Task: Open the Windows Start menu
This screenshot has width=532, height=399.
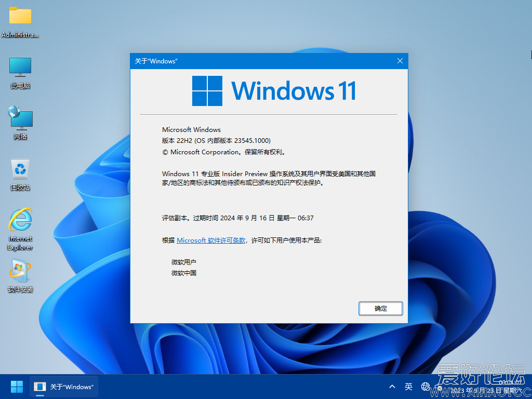Action: click(x=17, y=387)
